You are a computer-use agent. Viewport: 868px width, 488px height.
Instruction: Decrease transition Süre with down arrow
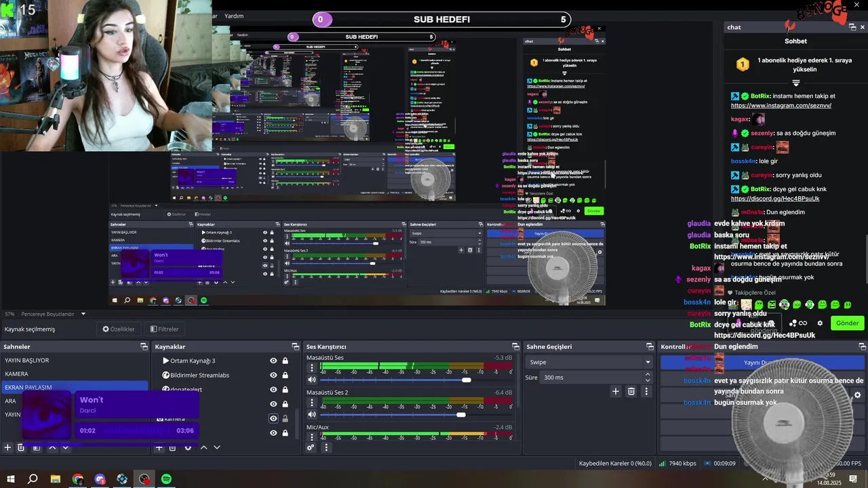(647, 380)
